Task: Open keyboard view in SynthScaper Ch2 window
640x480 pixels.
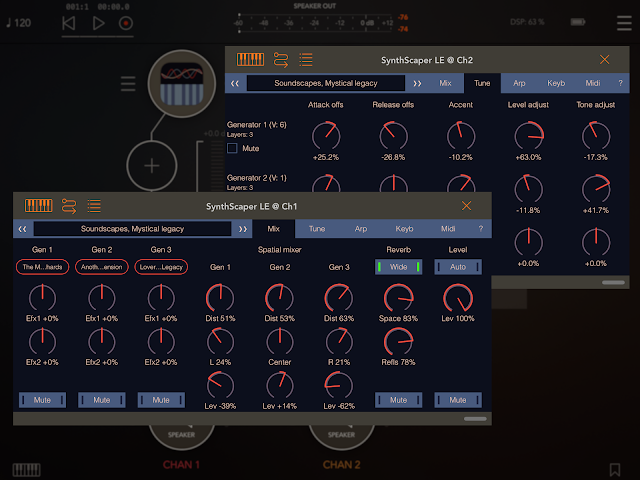Action: pyautogui.click(x=250, y=60)
